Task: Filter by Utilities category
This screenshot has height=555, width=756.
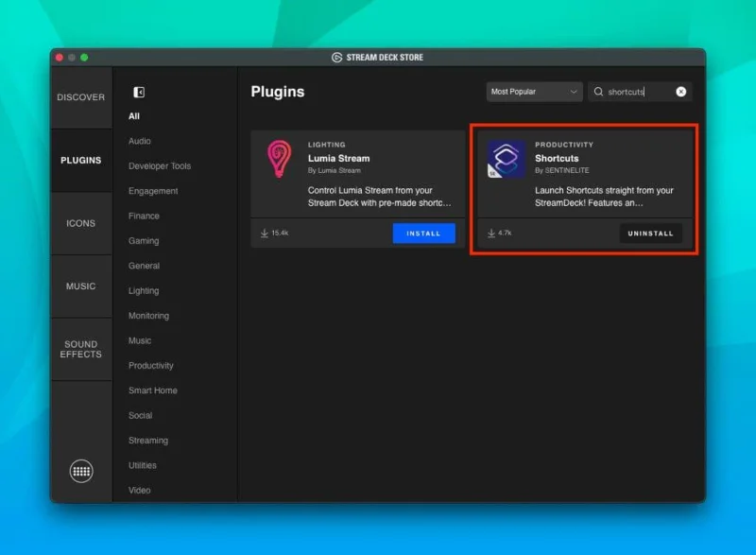Action: pyautogui.click(x=143, y=465)
